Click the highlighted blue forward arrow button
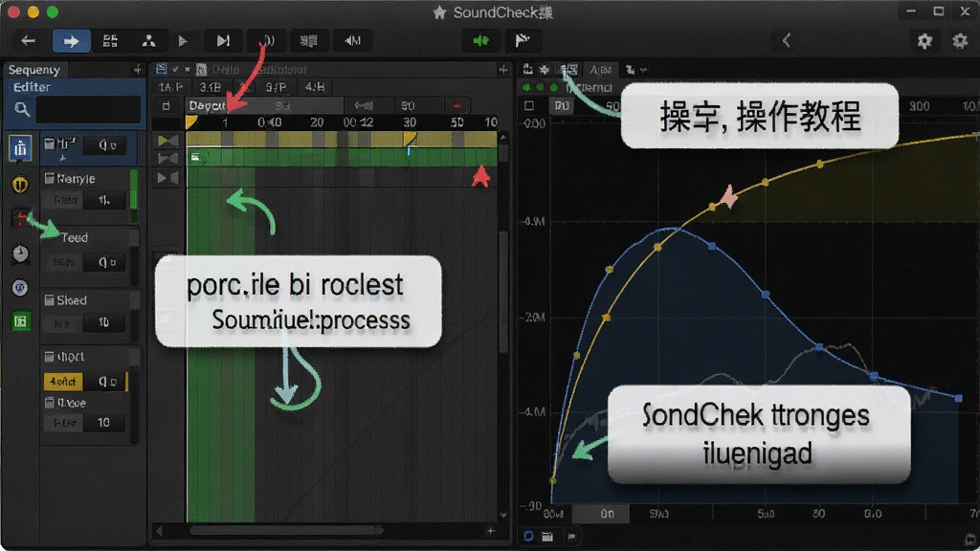The image size is (980, 551). (71, 41)
